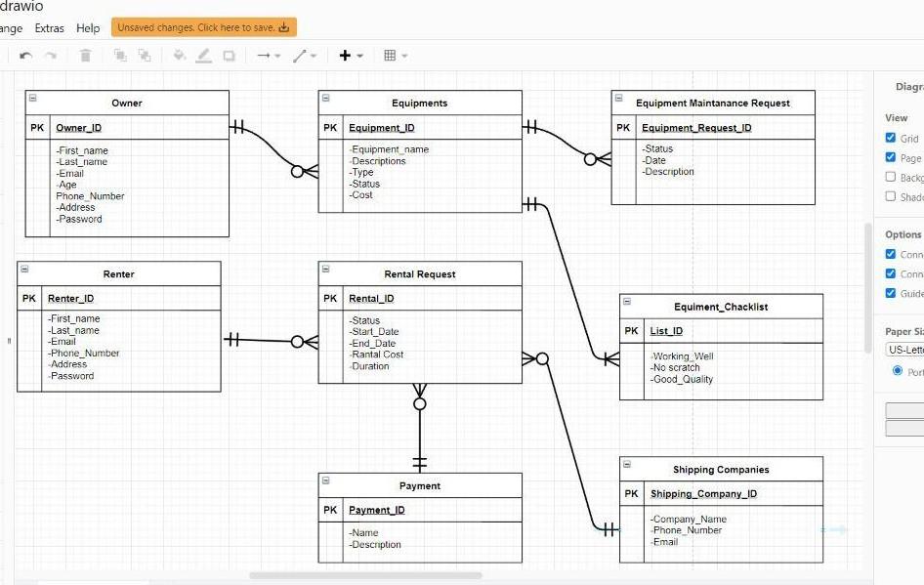Screen dimensions: 924x585
Task: Open the Waypoint style dropdown
Action: pyautogui.click(x=306, y=56)
